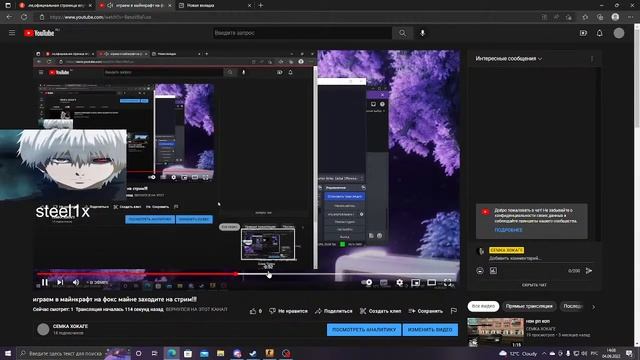Image resolution: width=640 pixels, height=360 pixels.
Task: Open Microsoft Edge from the taskbar
Action: click(x=171, y=353)
